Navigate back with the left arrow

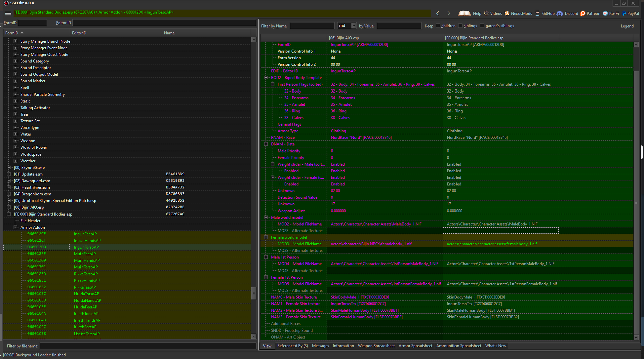point(437,13)
